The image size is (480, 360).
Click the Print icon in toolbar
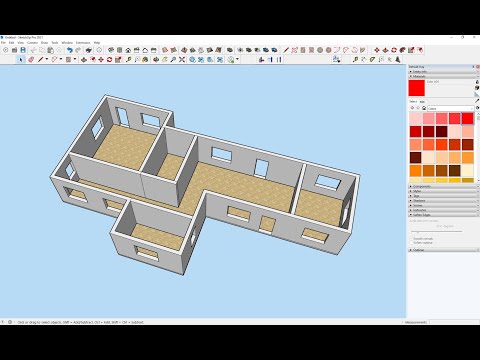(x=88, y=50)
